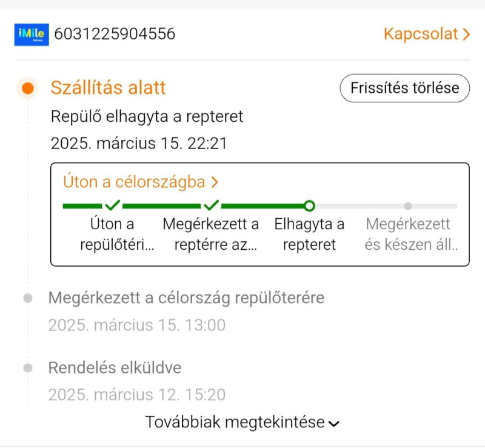The image size is (485, 448).
Task: Click the tracking number 6031225904556
Action: tap(115, 34)
